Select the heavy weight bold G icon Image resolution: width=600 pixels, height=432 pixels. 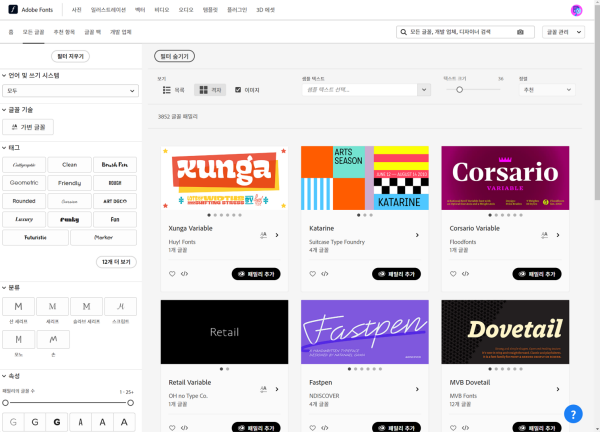pos(57,422)
